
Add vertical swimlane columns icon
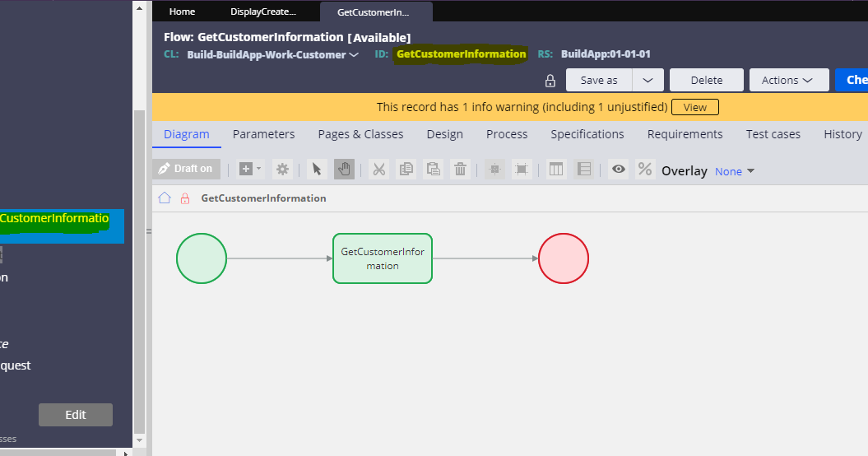tap(556, 169)
